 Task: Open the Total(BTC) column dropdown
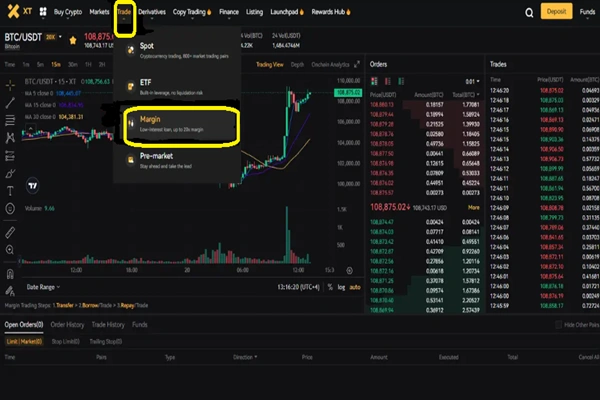[466, 95]
